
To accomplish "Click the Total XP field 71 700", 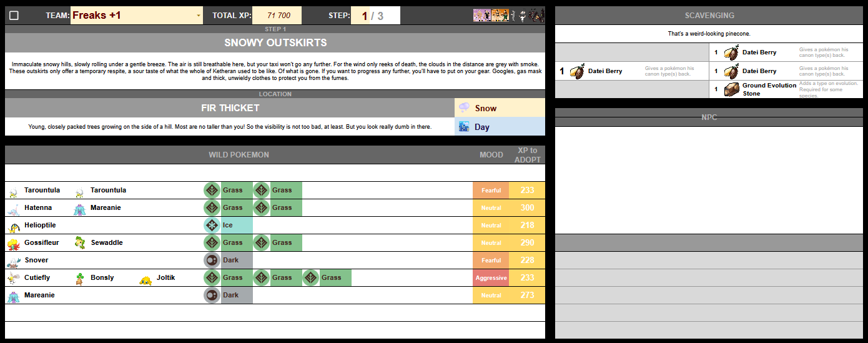I will [x=277, y=16].
